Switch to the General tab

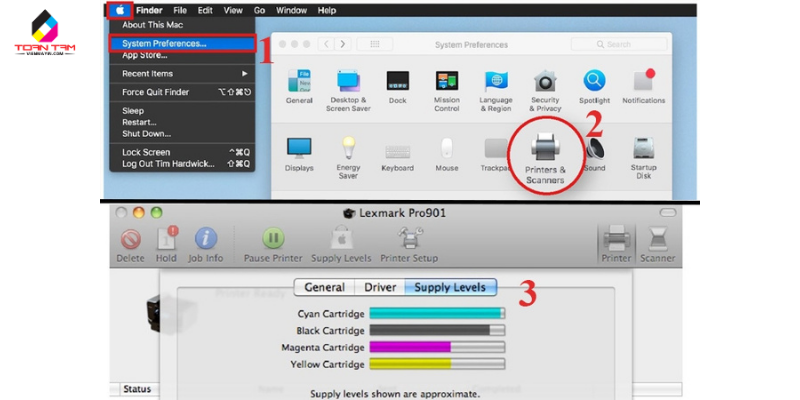(324, 287)
